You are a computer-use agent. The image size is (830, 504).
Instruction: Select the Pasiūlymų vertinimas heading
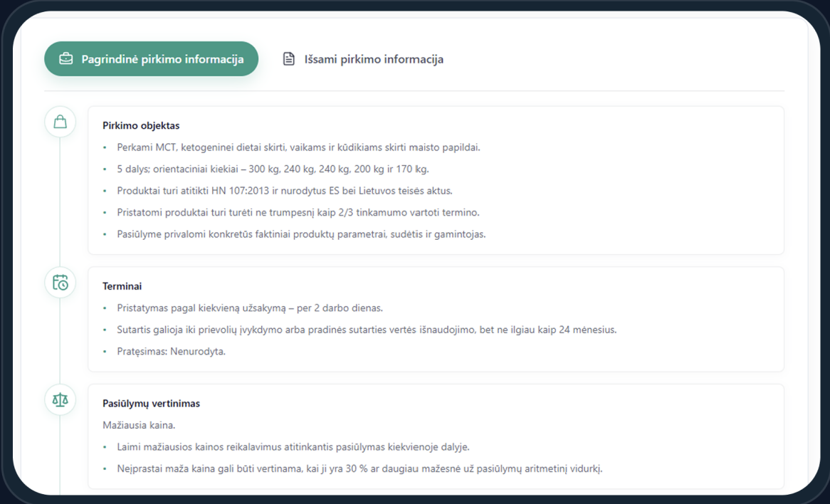(152, 404)
